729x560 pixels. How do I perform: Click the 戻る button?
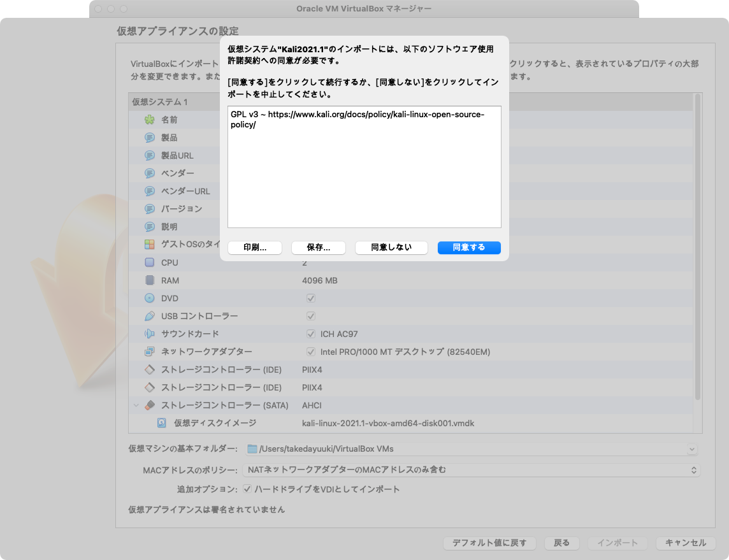pyautogui.click(x=561, y=543)
